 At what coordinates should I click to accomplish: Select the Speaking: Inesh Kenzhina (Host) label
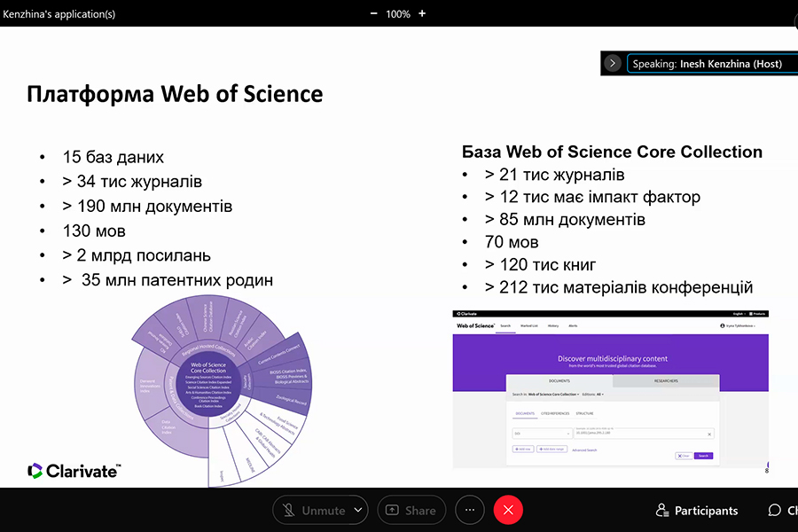(707, 64)
